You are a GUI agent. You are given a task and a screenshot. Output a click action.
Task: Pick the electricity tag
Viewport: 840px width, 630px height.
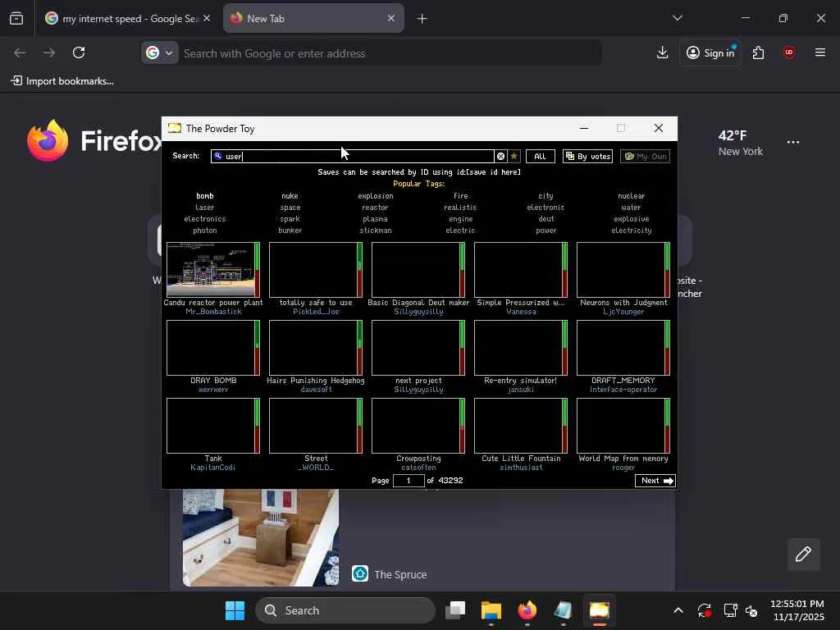point(632,231)
